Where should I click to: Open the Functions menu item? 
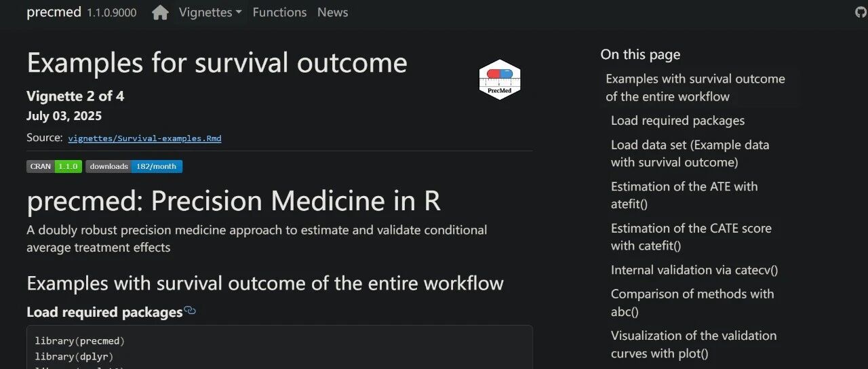coord(279,12)
